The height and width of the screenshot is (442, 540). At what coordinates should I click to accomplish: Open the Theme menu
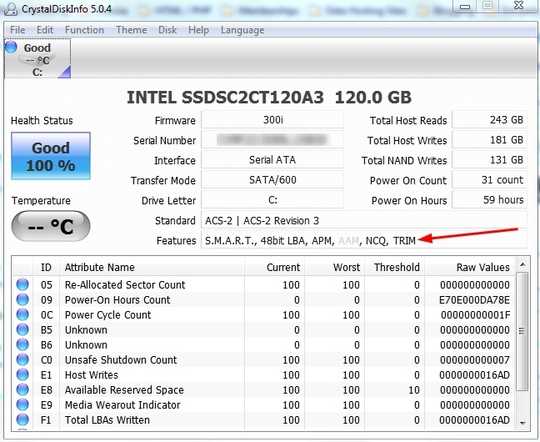point(132,30)
